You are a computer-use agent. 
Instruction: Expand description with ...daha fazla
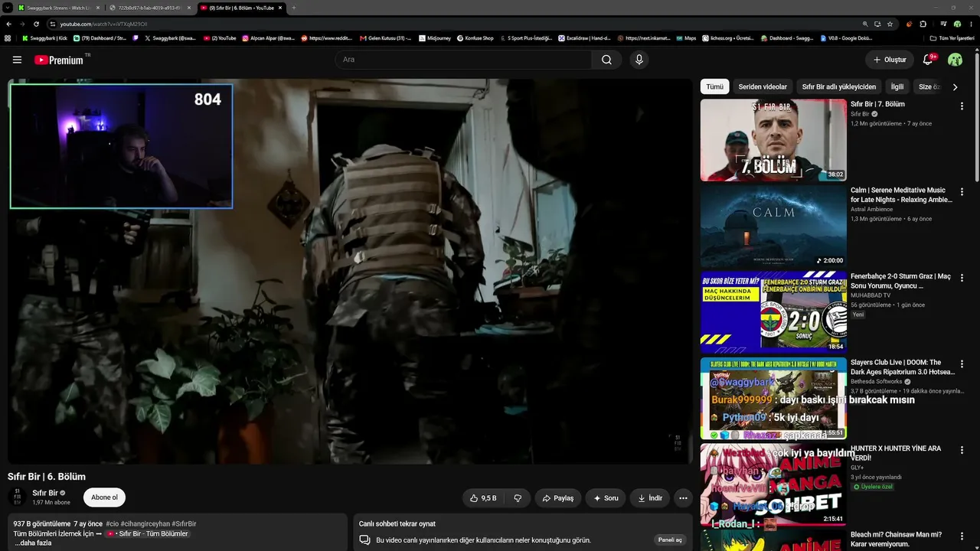33,543
